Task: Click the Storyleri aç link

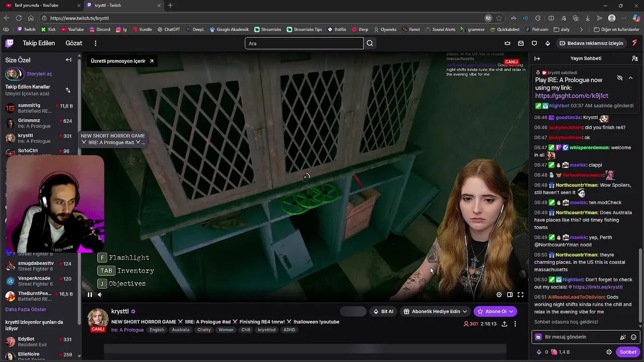Action: [x=39, y=74]
